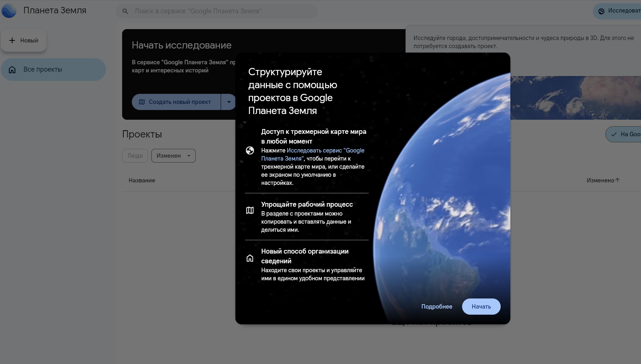Click the search field "Поиск в сервисе Google Планета Земля"

tap(217, 11)
